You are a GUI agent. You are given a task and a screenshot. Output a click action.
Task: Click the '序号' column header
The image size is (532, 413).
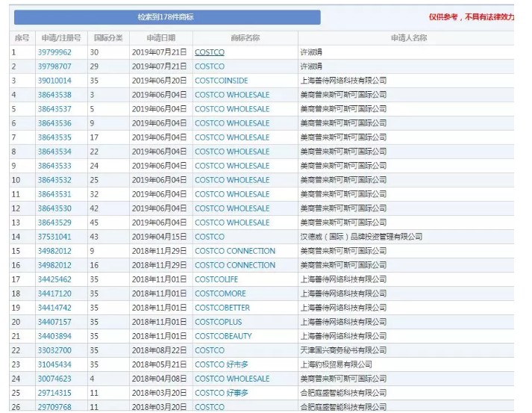pos(22,38)
